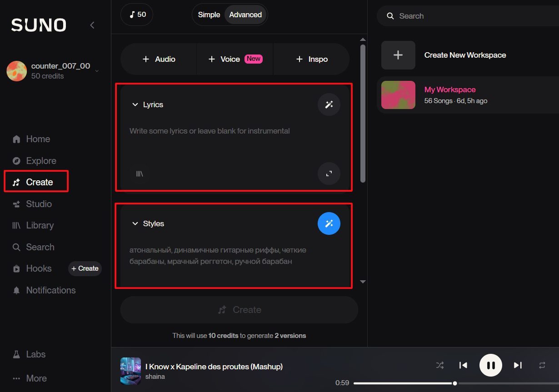Toggle repeat mode in player
Image resolution: width=559 pixels, height=392 pixels.
[x=542, y=365]
